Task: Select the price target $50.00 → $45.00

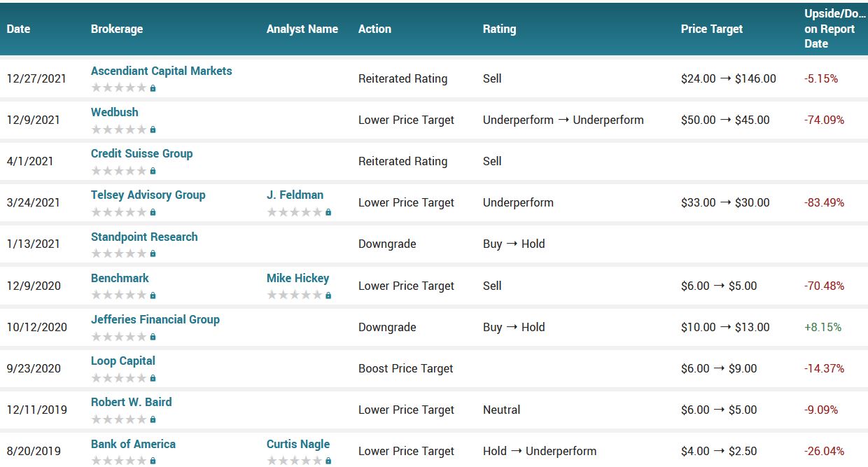Action: point(725,120)
